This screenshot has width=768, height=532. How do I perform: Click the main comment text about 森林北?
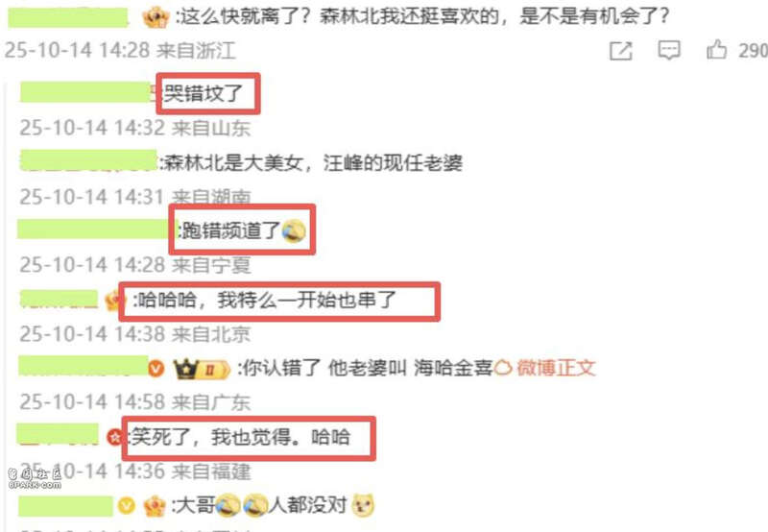pyautogui.click(x=424, y=17)
